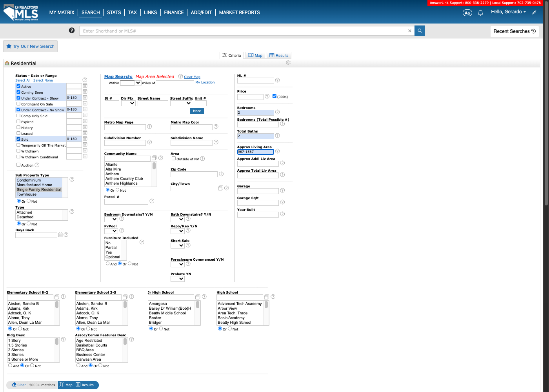Image resolution: width=549 pixels, height=392 pixels.
Task: Expand the Hello, Gerardo user menu
Action: coord(508,12)
